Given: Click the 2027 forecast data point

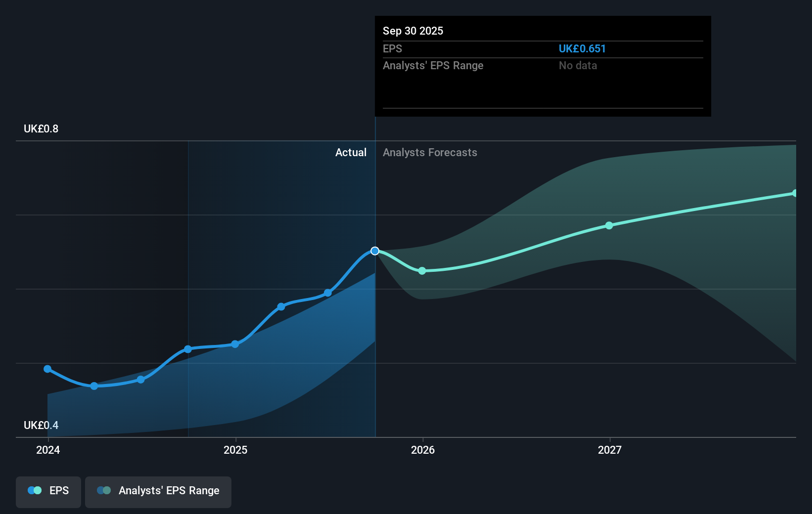Looking at the screenshot, I should [609, 225].
